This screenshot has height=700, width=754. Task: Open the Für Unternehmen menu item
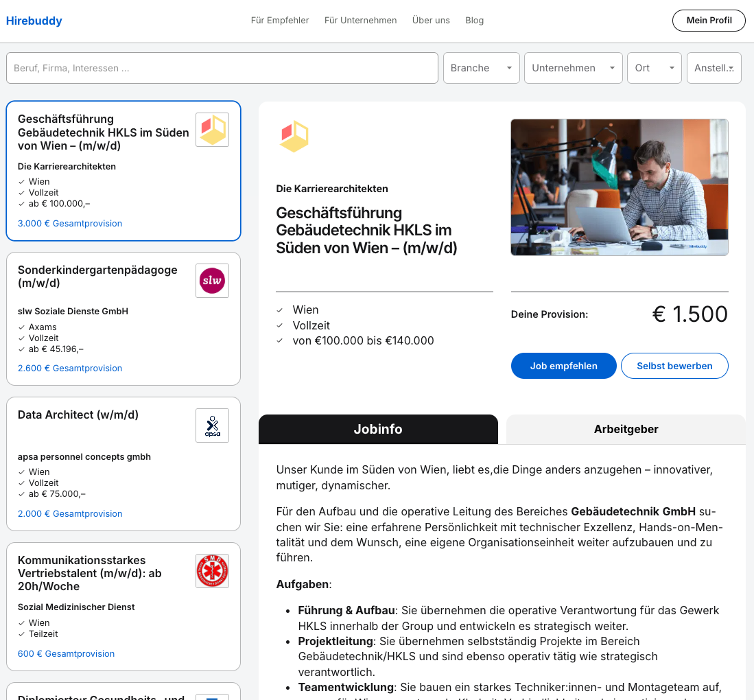click(x=360, y=20)
